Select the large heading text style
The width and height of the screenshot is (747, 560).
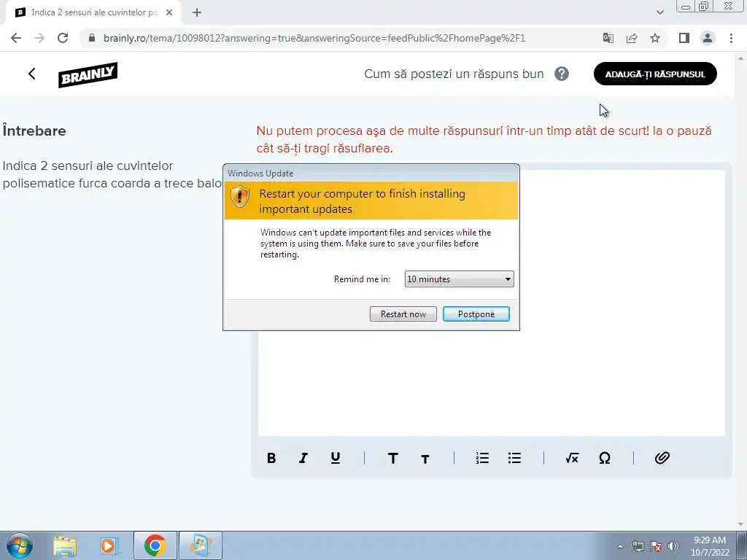point(393,458)
